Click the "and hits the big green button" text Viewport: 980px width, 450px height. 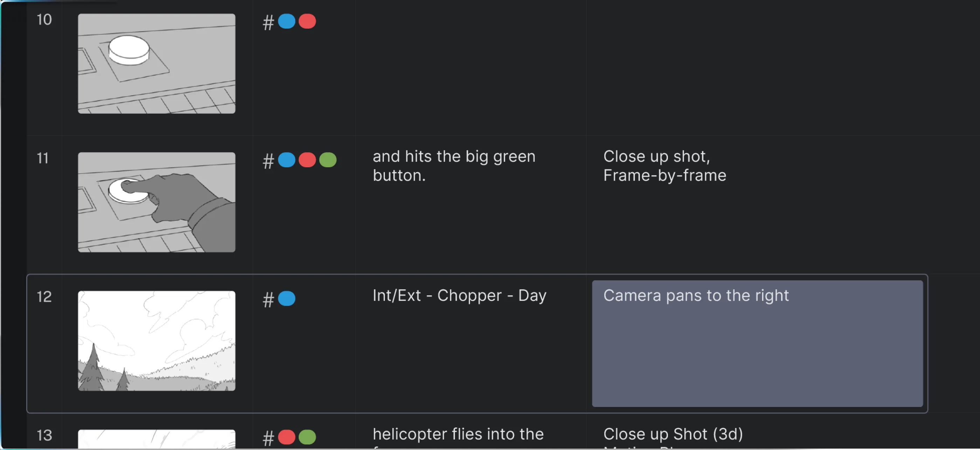[454, 166]
